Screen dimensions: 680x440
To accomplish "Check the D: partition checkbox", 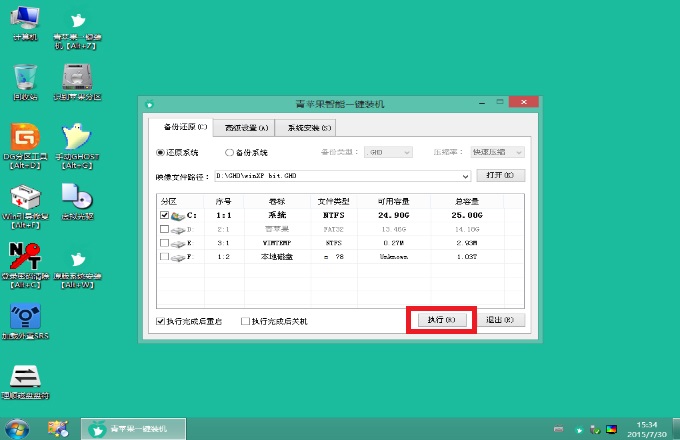I will point(164,229).
